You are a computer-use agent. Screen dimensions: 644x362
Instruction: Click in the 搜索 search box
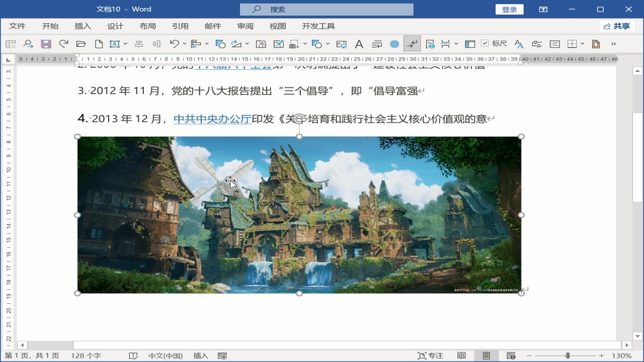(327, 10)
